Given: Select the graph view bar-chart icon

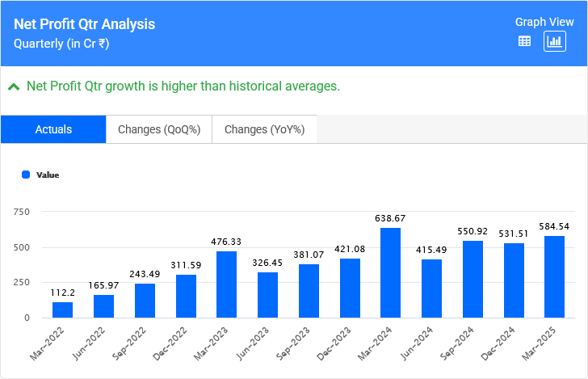Looking at the screenshot, I should tap(555, 41).
